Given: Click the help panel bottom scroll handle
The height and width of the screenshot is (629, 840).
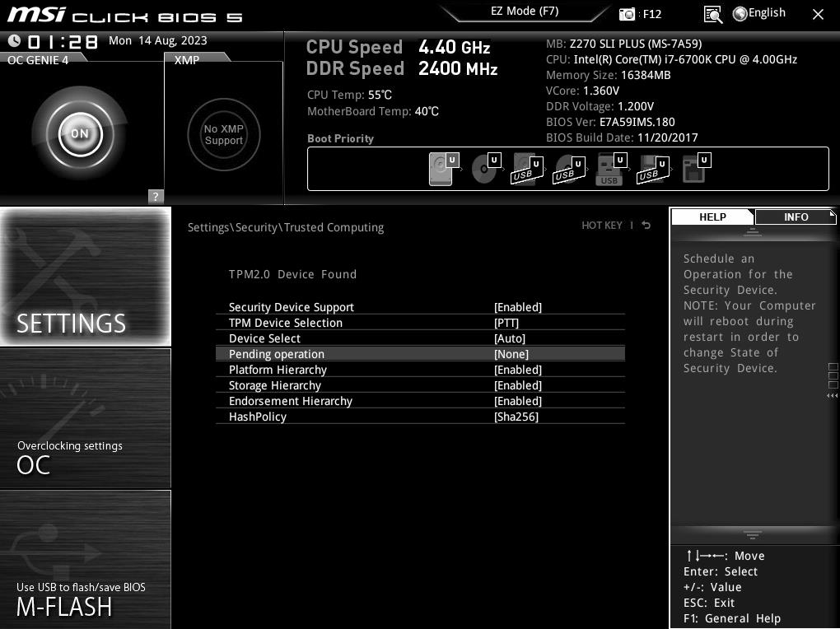Looking at the screenshot, I should pos(752,534).
